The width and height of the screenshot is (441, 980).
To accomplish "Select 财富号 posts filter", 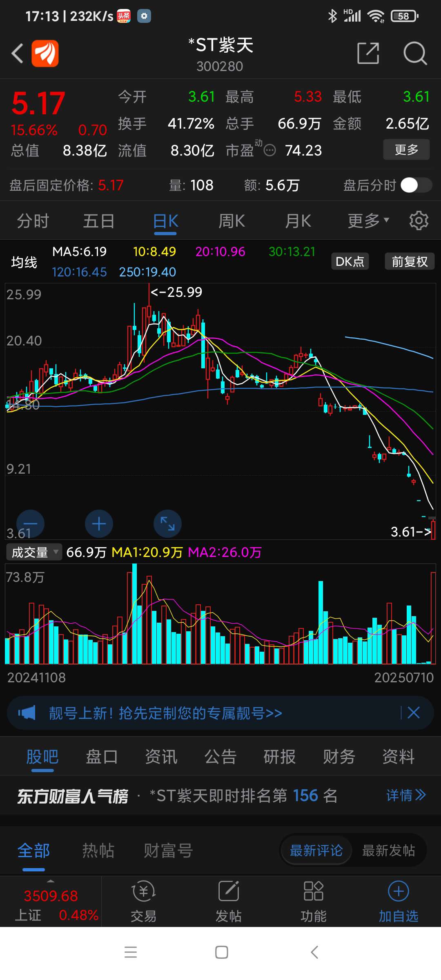I will coord(168,851).
